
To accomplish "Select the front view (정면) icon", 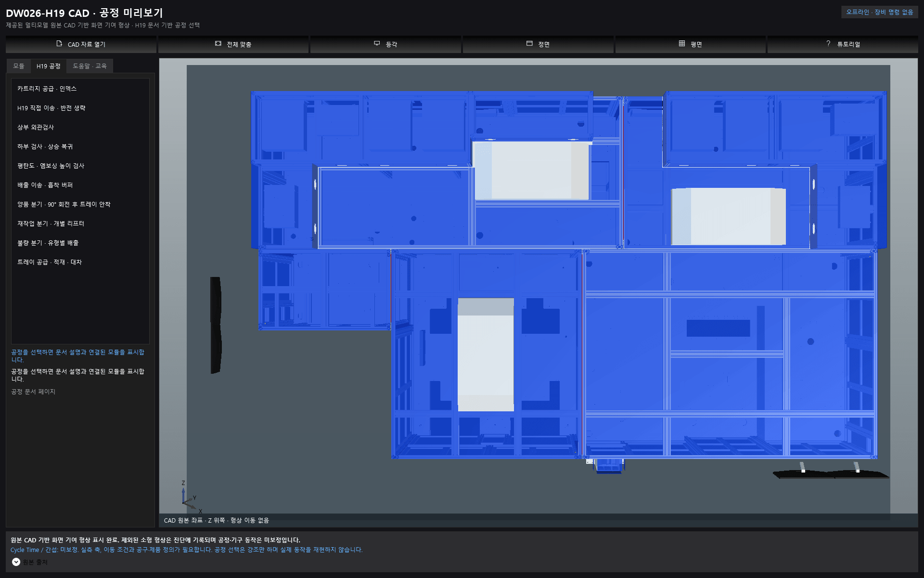I will tap(529, 44).
